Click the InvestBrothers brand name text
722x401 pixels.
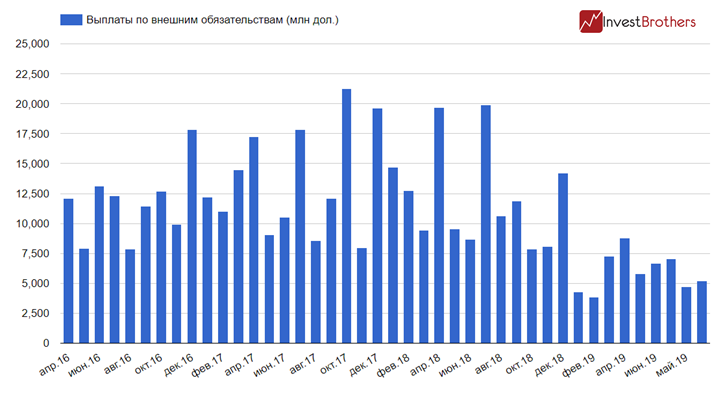[654, 21]
